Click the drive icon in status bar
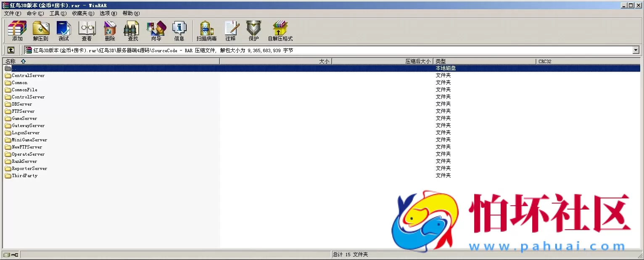Screen dimensions: 644x260 click(7, 255)
